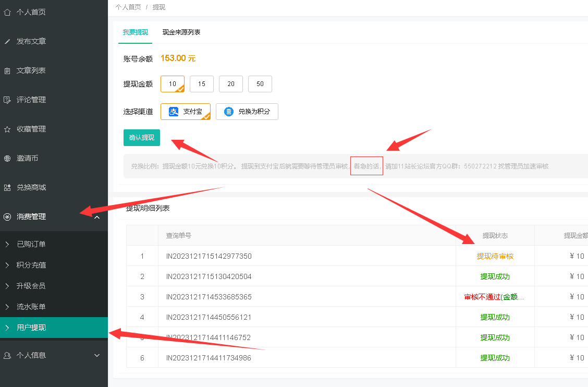Click the 提现待审核 status in row 1
The width and height of the screenshot is (588, 387).
tap(495, 256)
